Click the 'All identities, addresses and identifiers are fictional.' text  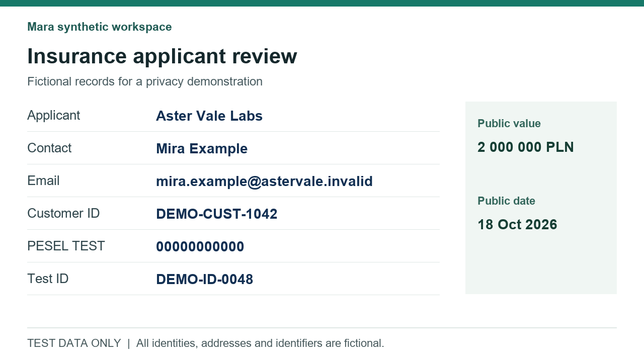tap(260, 343)
